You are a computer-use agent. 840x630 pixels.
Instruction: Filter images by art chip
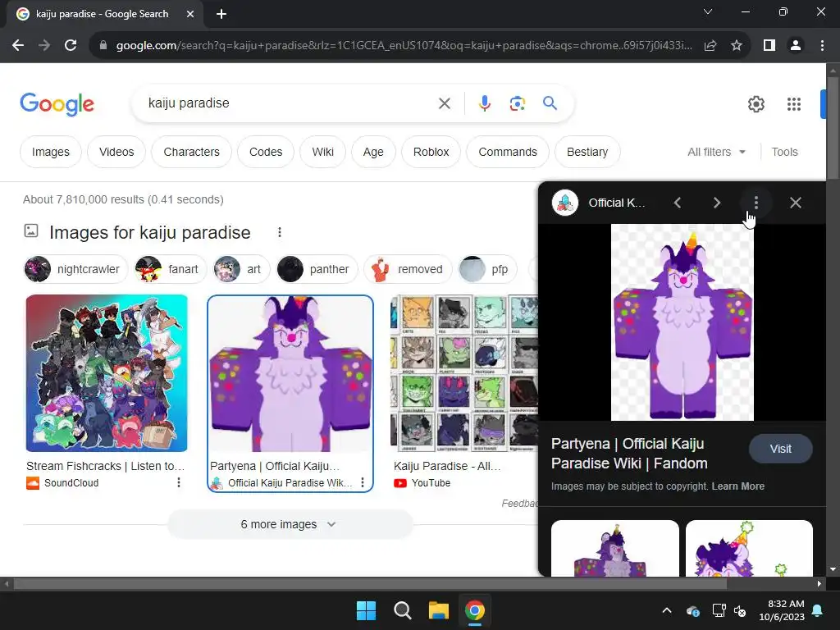pos(241,269)
